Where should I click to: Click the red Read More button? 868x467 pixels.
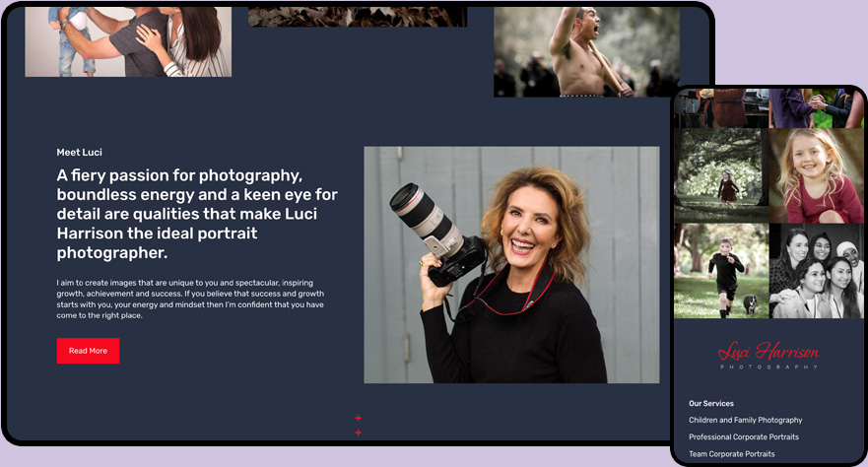pyautogui.click(x=88, y=351)
